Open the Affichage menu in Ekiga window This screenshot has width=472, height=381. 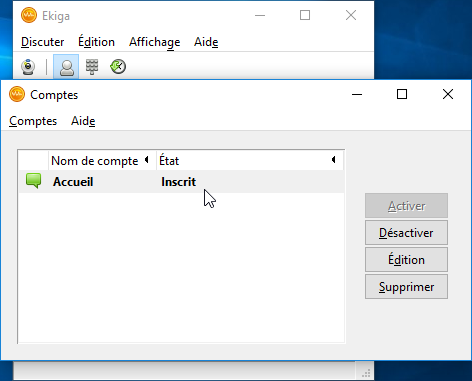[155, 42]
